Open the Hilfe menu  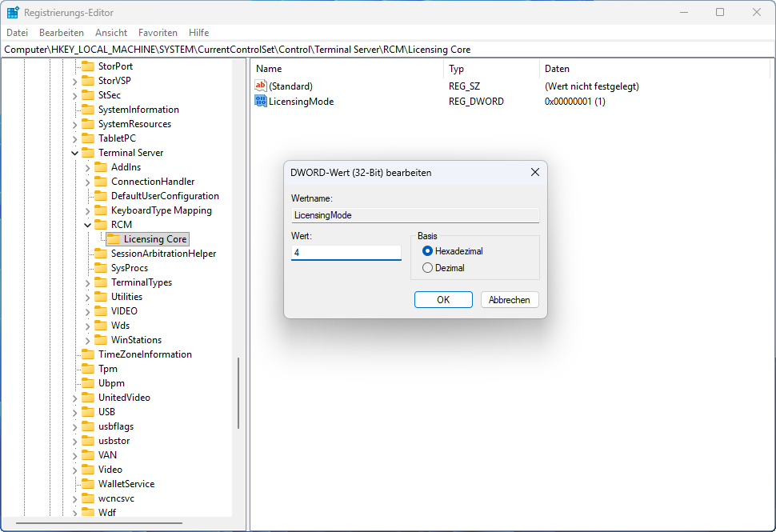(198, 33)
